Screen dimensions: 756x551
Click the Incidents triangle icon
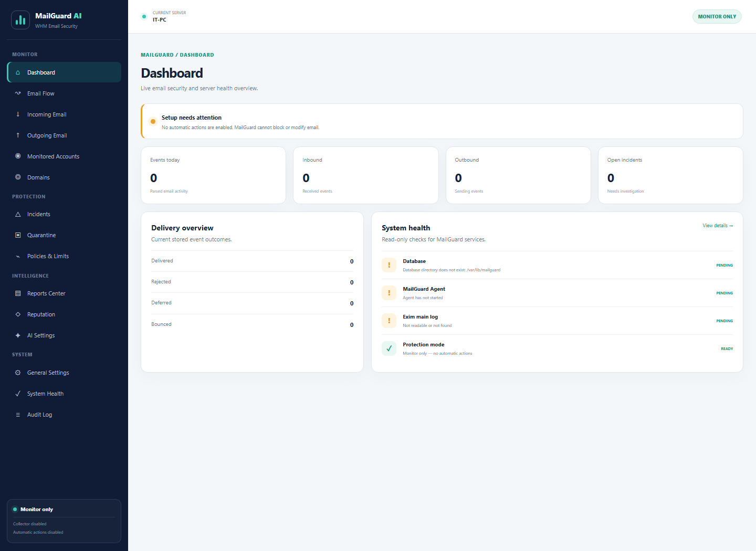[18, 214]
